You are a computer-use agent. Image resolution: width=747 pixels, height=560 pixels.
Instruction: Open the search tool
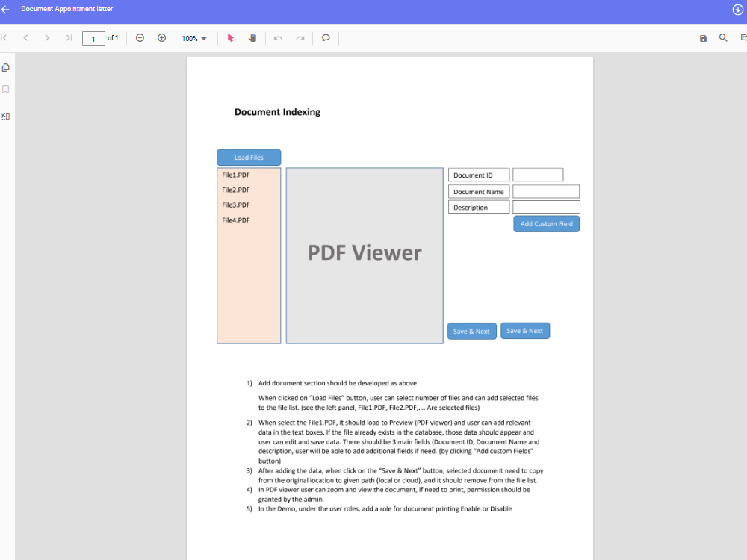pyautogui.click(x=723, y=37)
